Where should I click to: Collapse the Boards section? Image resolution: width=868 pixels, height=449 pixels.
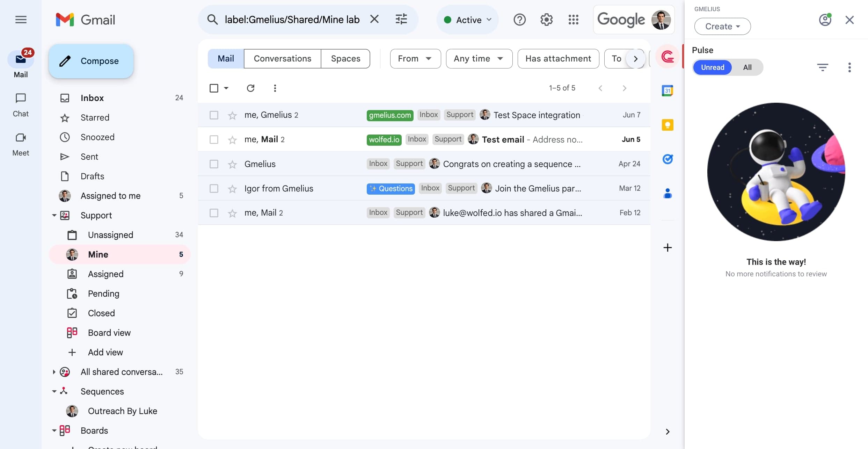pyautogui.click(x=54, y=430)
